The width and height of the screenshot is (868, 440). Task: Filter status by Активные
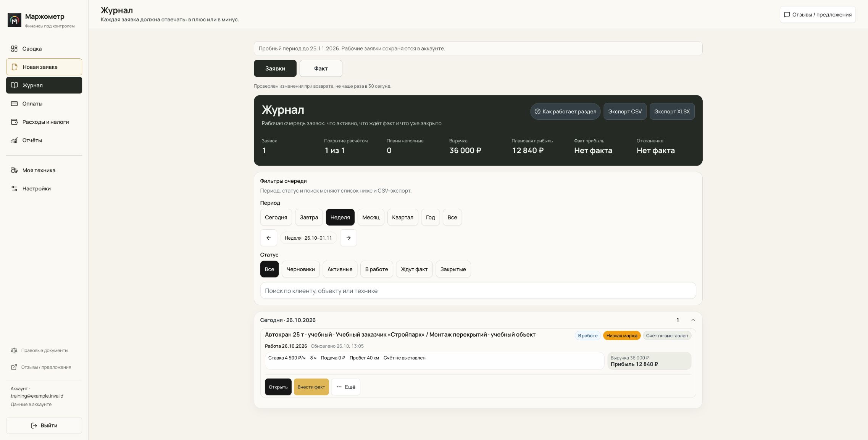[x=340, y=269]
